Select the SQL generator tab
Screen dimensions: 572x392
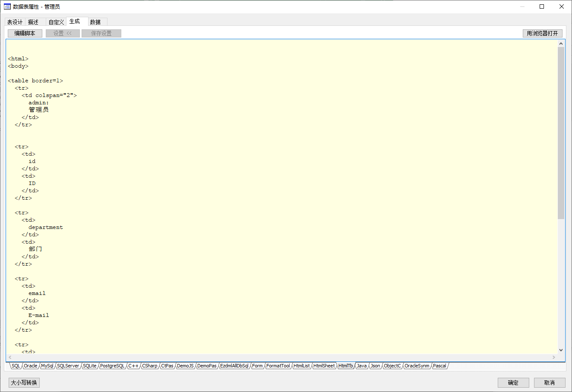16,366
